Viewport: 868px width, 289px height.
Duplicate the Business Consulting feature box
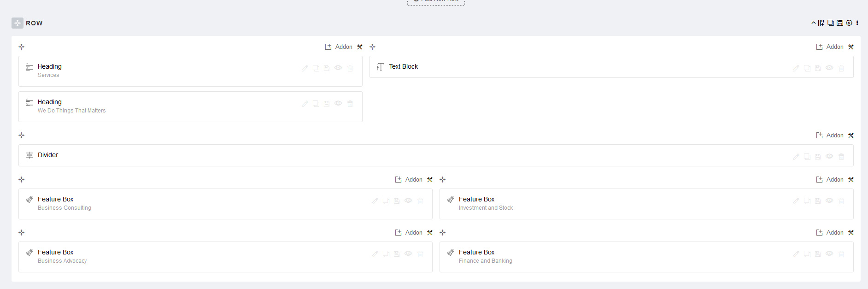coord(386,201)
